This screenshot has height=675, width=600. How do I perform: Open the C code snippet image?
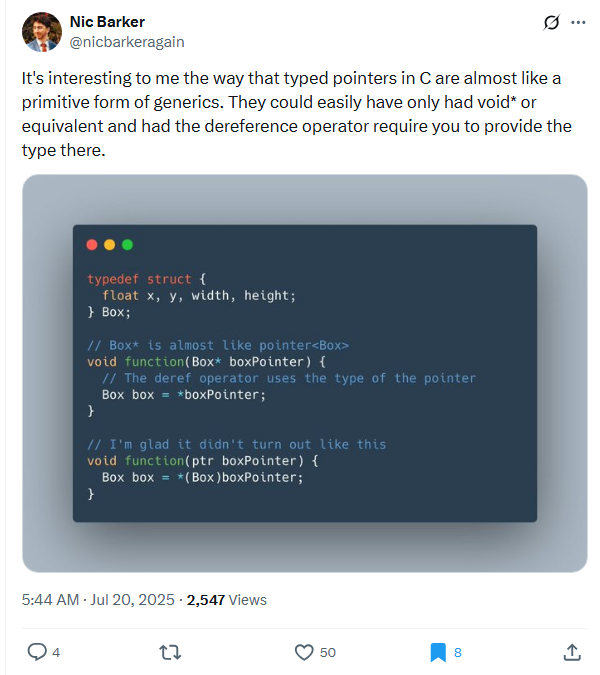304,373
